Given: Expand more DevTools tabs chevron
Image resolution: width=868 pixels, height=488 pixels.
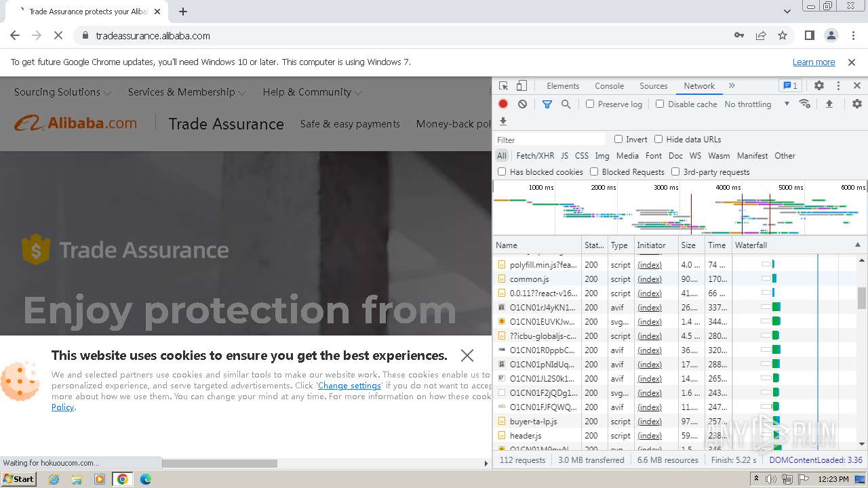Looking at the screenshot, I should [732, 86].
